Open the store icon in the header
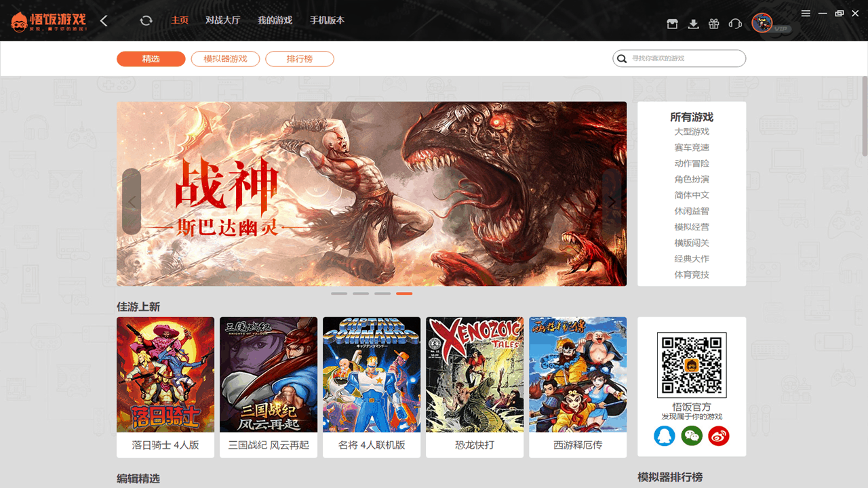 672,24
